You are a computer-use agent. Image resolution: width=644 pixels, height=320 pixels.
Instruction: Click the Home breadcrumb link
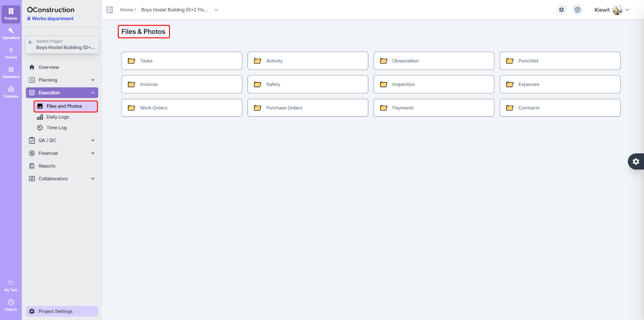point(126,10)
